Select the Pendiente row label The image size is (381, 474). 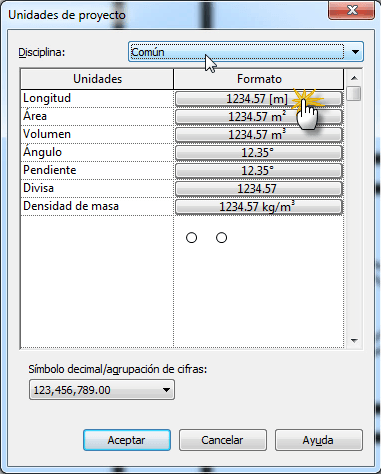pyautogui.click(x=50, y=170)
